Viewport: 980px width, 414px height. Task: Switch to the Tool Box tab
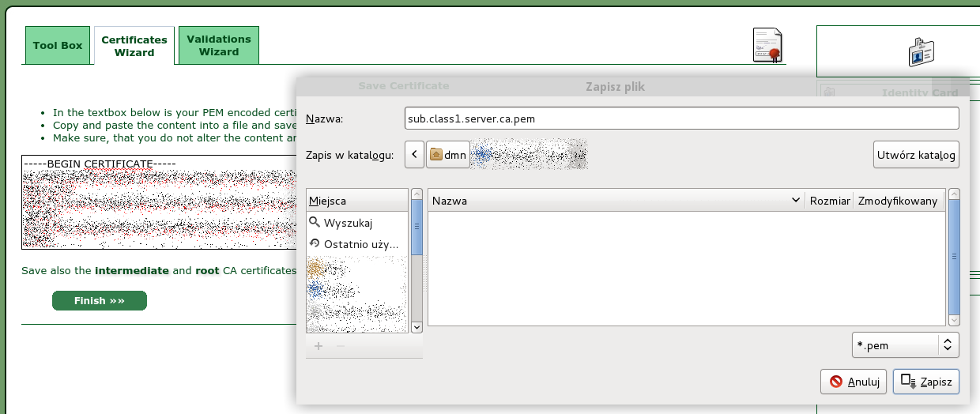58,46
